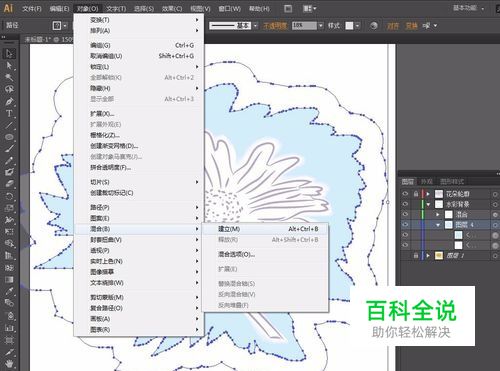Switch to the 外观 panel tab
Image resolution: width=500 pixels, height=371 pixels.
pyautogui.click(x=427, y=182)
